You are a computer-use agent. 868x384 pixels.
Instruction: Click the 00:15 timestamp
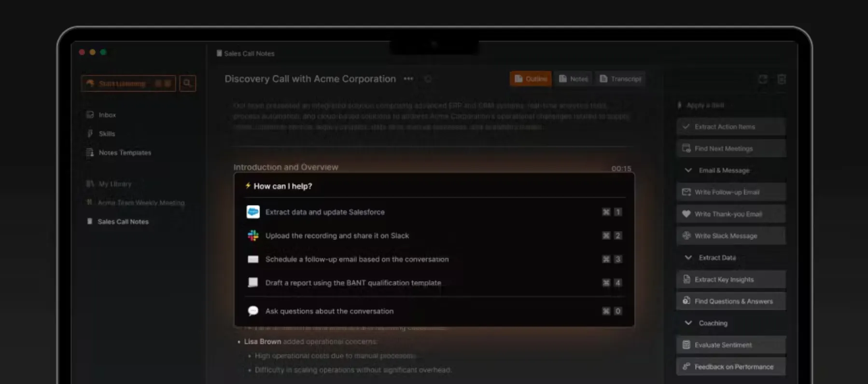coord(621,168)
